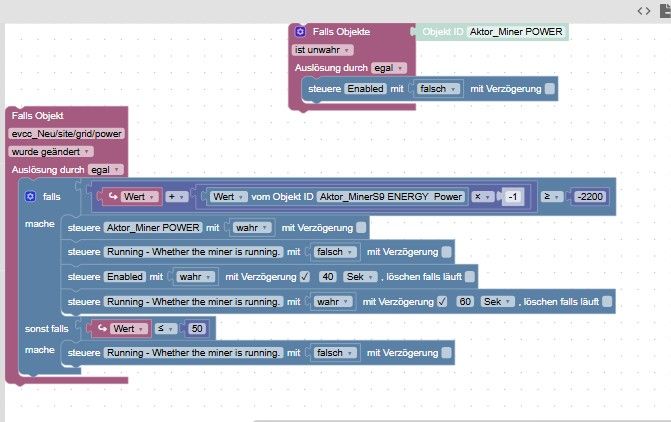Open the code view angle-brackets icon
The image size is (671, 422).
(644, 11)
